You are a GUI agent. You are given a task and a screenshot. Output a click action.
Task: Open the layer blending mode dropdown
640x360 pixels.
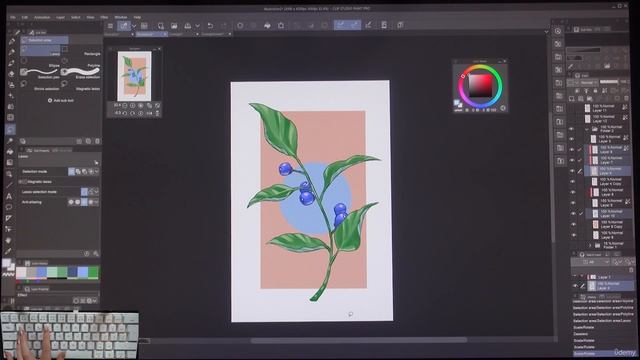(588, 82)
